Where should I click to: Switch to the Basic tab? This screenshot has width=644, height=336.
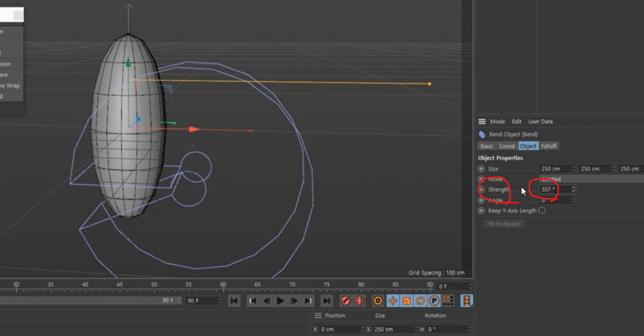click(487, 146)
